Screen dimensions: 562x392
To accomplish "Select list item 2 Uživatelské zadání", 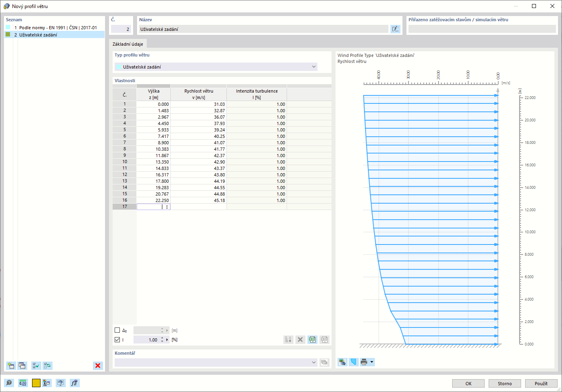I will click(x=55, y=35).
